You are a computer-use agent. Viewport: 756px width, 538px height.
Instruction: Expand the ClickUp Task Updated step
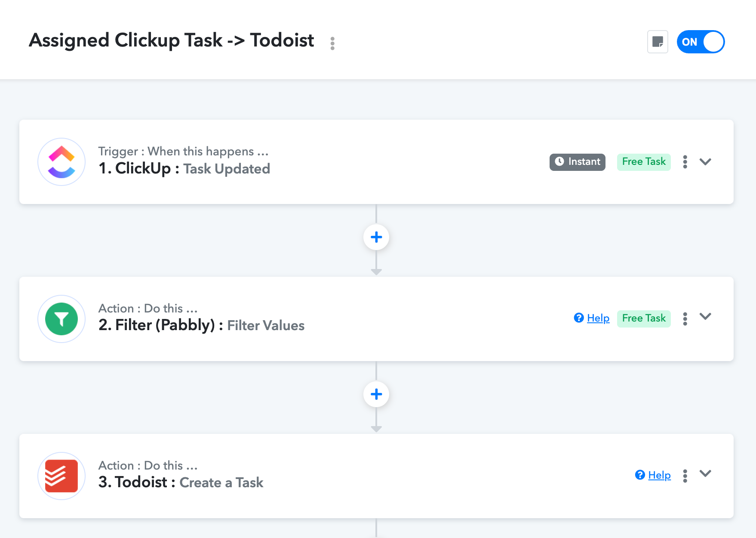click(x=705, y=162)
